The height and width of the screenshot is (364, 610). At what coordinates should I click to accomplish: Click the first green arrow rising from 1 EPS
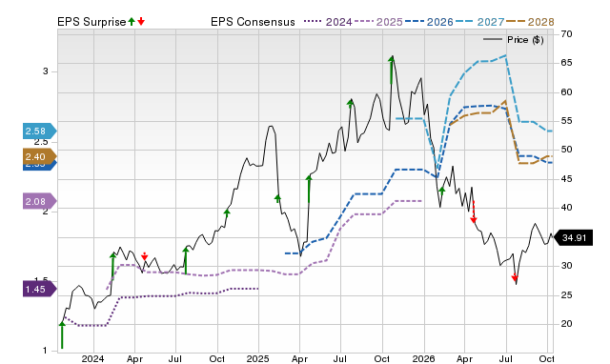tap(62, 334)
